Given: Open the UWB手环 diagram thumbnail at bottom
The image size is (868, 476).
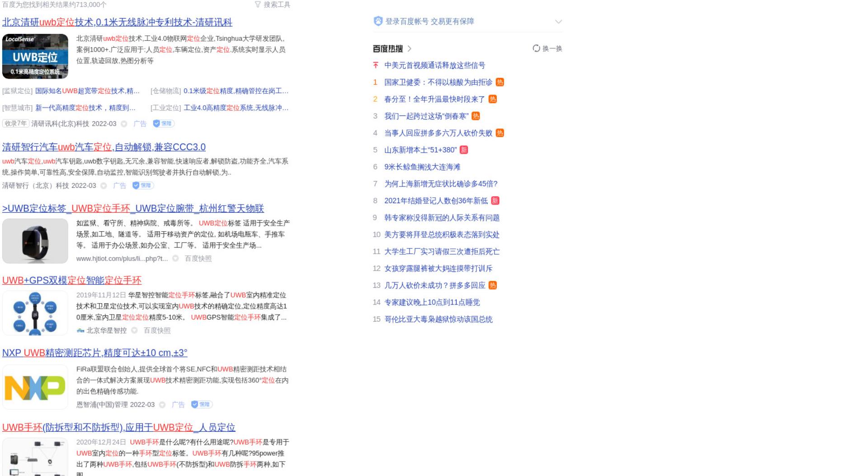Looking at the screenshot, I should (35, 457).
